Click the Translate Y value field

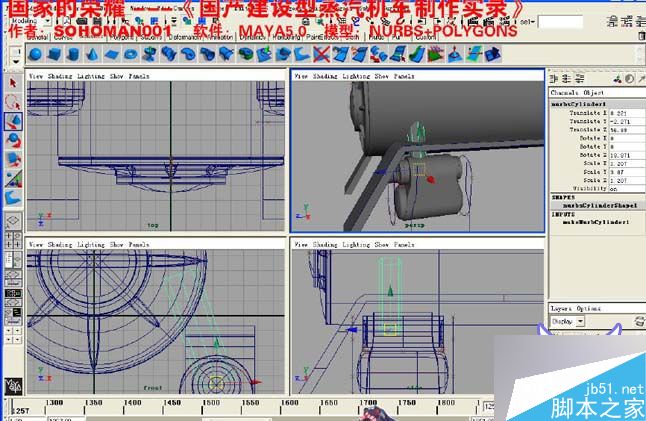click(627, 122)
